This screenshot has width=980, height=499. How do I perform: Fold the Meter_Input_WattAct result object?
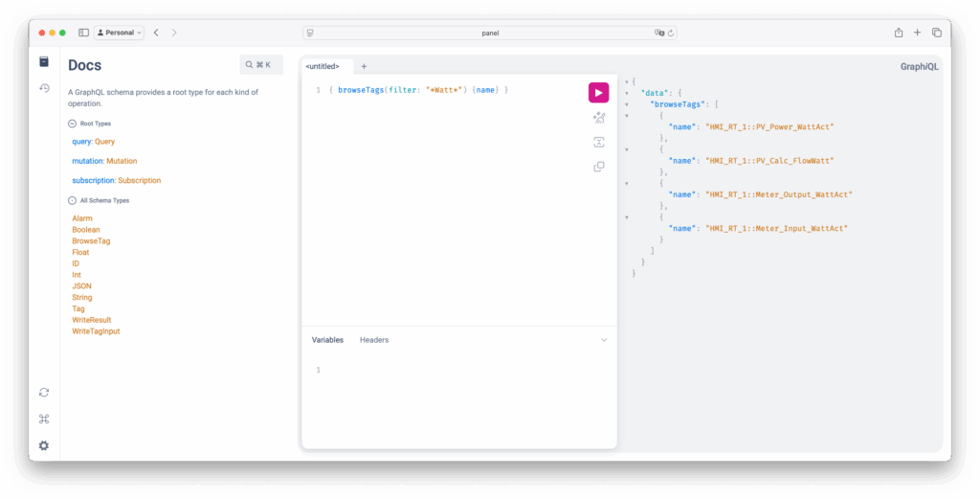627,217
